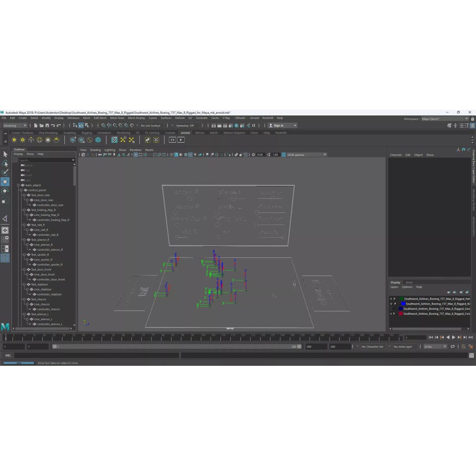The width and height of the screenshot is (476, 476).
Task: Collapse the Text_door_rear node in Outliner
Action: click(24, 195)
